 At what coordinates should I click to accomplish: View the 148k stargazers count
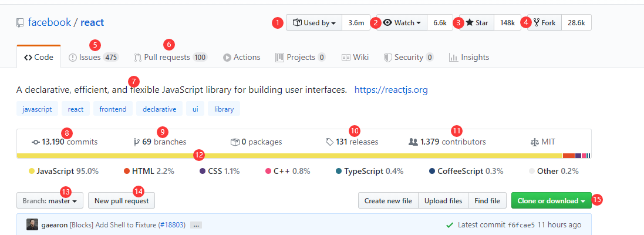[508, 23]
